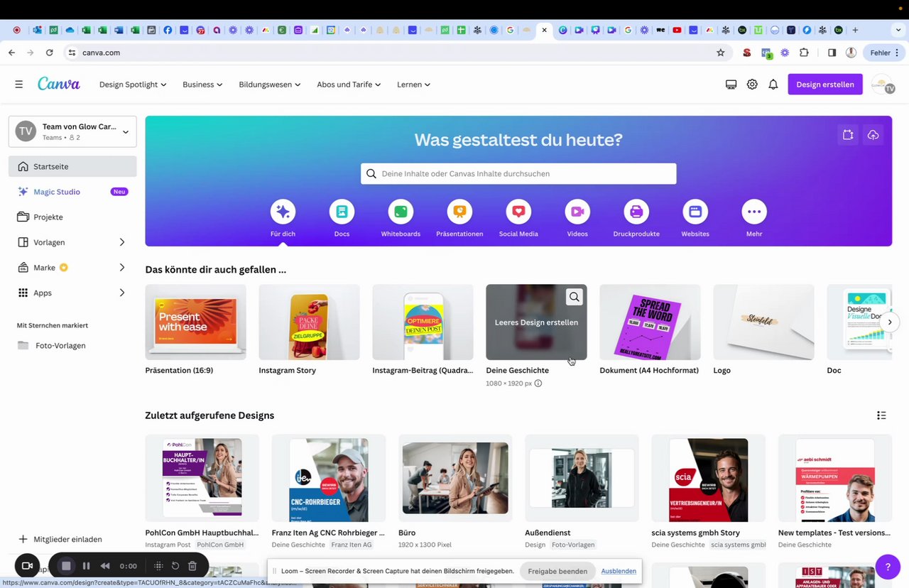The width and height of the screenshot is (909, 588).
Task: Click the preview magnifier on Deine Geschichte
Action: tap(575, 297)
